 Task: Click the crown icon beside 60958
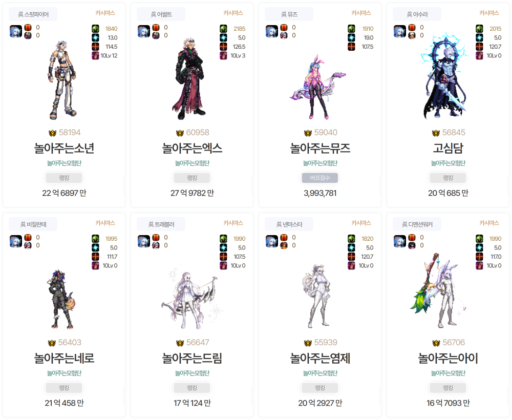point(180,133)
